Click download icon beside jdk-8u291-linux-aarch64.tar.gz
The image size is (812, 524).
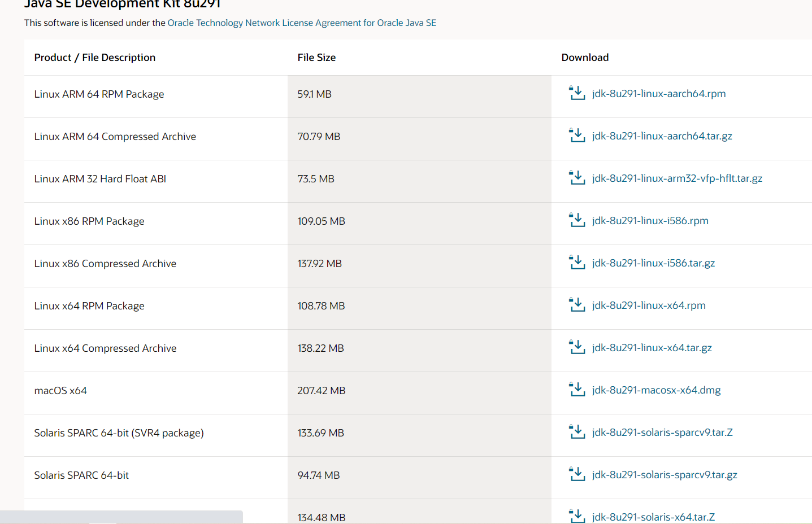tap(577, 136)
